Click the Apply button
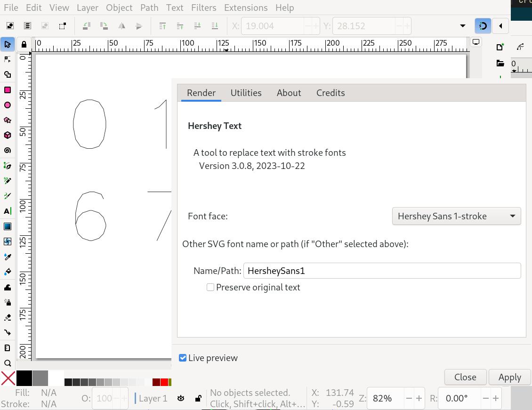Image resolution: width=532 pixels, height=410 pixels. coord(509,377)
